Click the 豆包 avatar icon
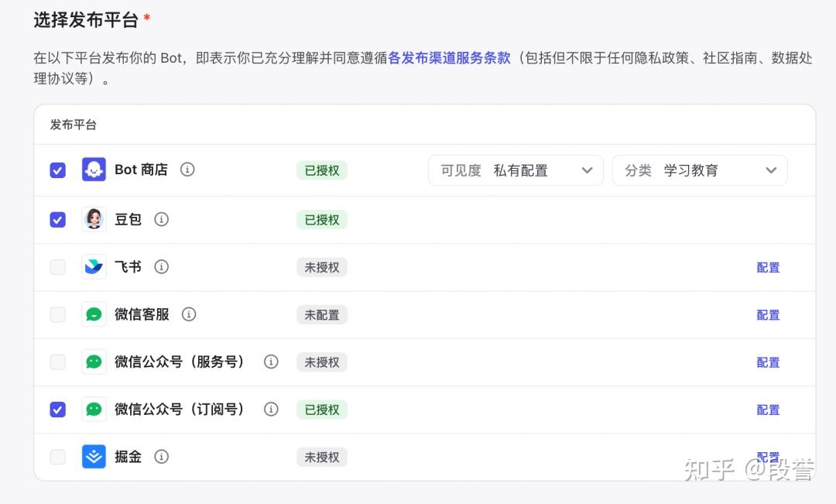The height and width of the screenshot is (504, 836). point(94,219)
